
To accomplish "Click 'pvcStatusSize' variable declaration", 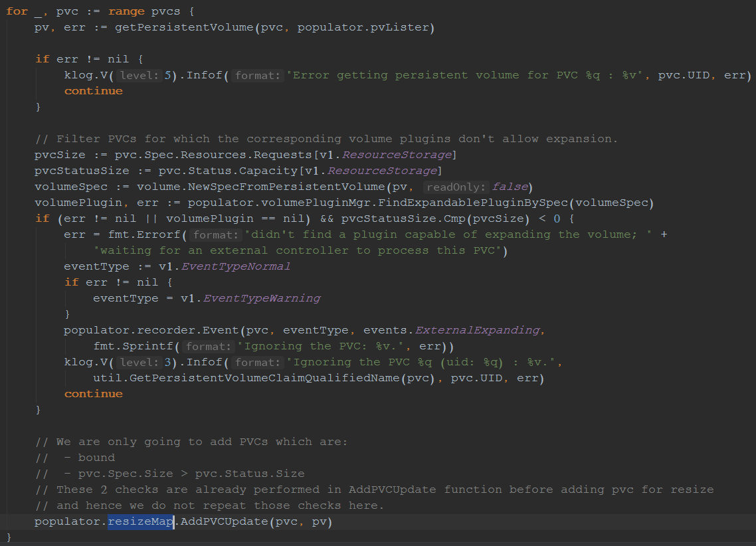I will point(82,171).
